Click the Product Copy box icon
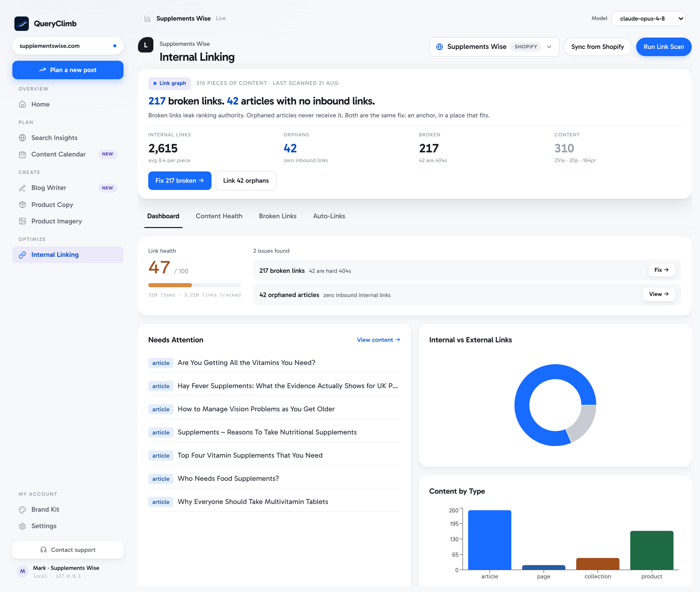700x592 pixels. click(x=22, y=205)
